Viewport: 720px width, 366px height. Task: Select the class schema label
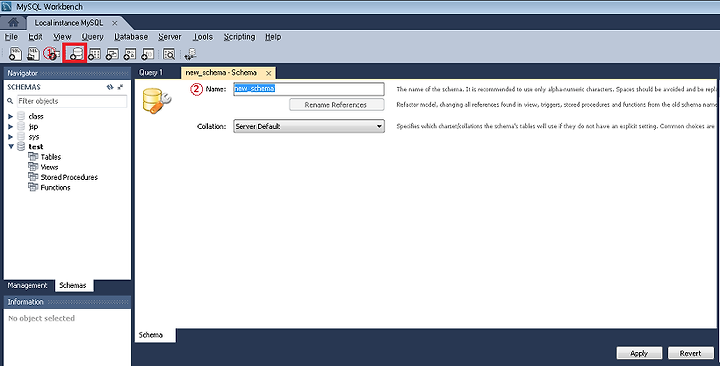coord(36,116)
